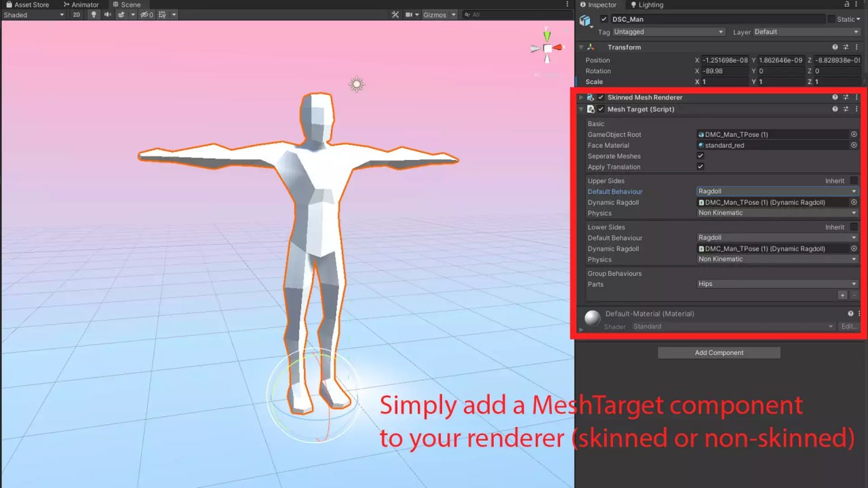Screen dimensions: 868x488
Task: Open the shaded draw mode dropdown icon
Action: tap(62, 14)
